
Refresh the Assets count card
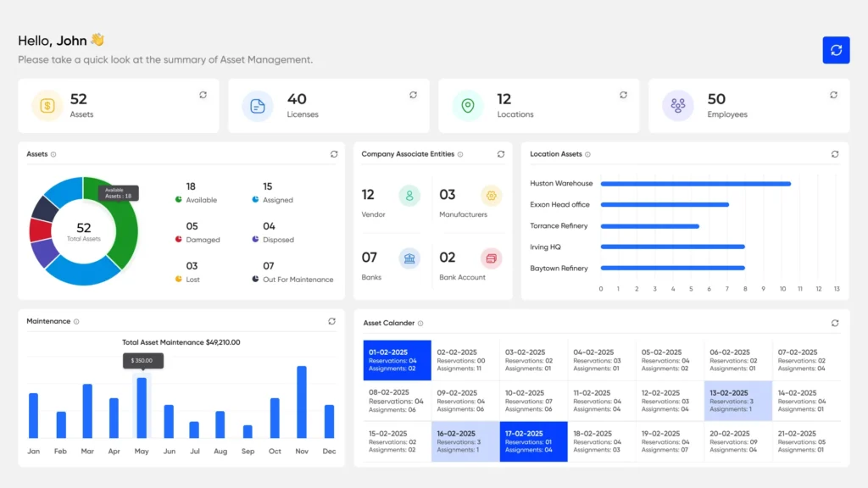[x=203, y=95]
